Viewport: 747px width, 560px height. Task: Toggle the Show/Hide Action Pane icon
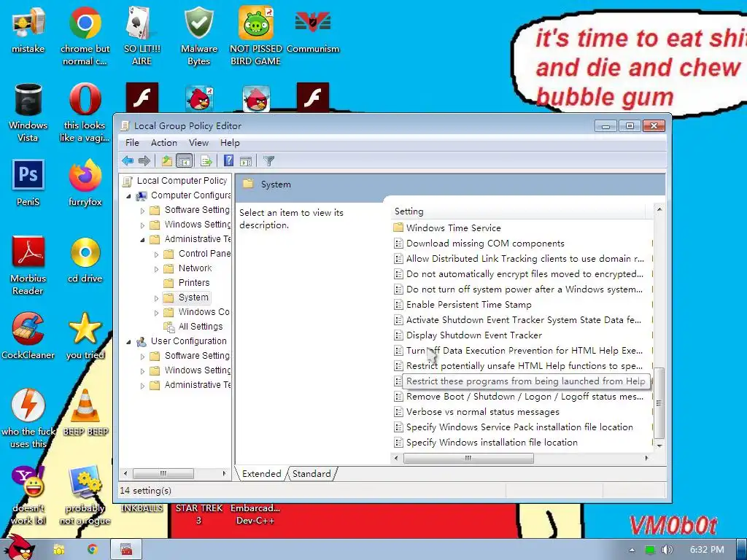246,161
